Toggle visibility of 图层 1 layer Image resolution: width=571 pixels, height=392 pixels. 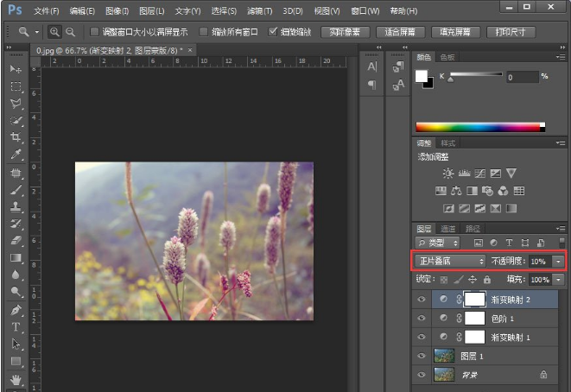pos(421,355)
